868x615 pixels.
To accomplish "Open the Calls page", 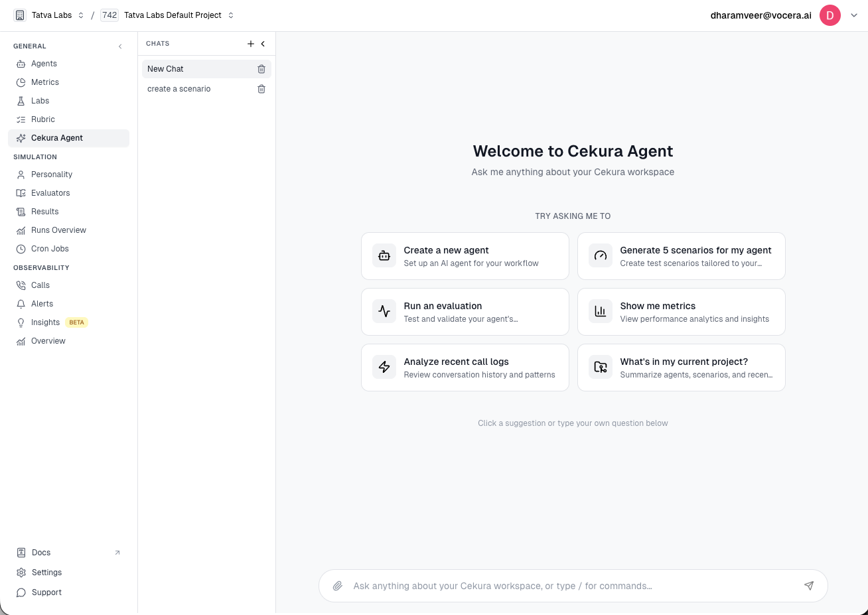I will pyautogui.click(x=68, y=285).
